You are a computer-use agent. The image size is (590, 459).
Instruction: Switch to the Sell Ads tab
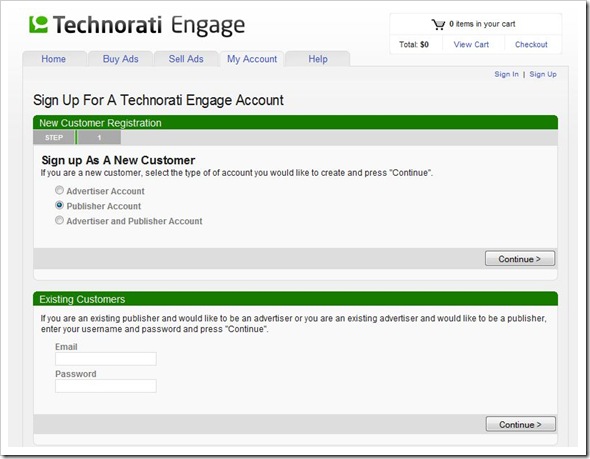(x=186, y=59)
